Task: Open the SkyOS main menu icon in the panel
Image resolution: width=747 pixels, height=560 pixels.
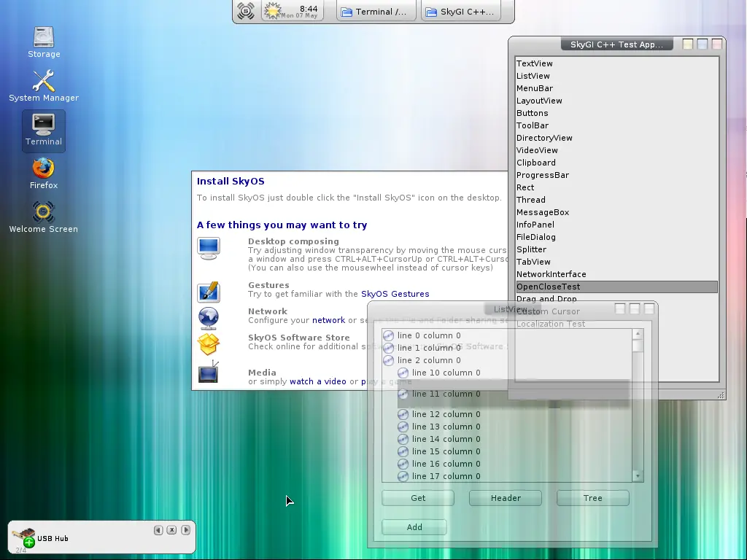Action: [246, 11]
